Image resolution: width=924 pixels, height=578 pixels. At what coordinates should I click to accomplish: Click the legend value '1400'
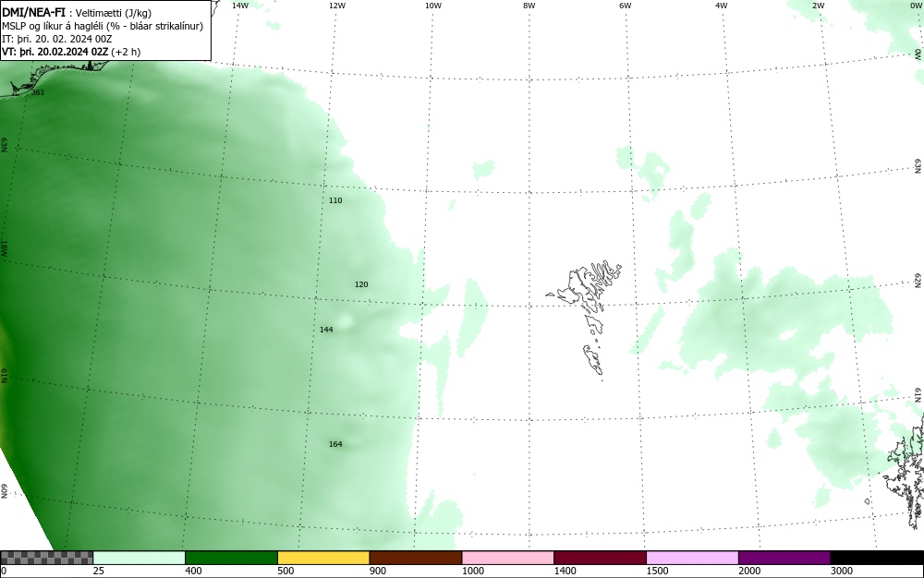pyautogui.click(x=565, y=571)
